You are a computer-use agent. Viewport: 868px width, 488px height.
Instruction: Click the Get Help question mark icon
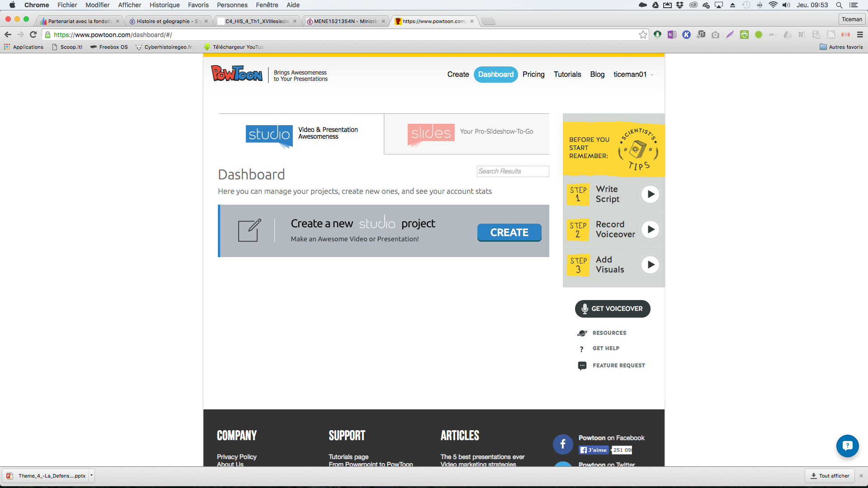[581, 348]
